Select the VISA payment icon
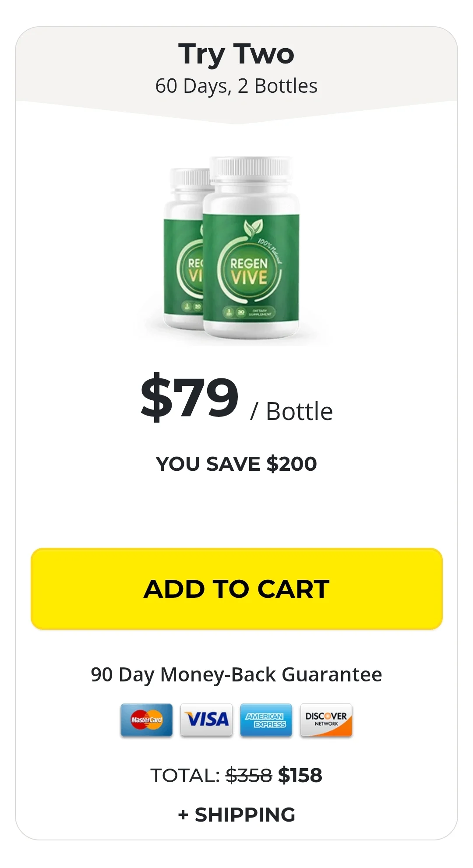 pos(206,720)
